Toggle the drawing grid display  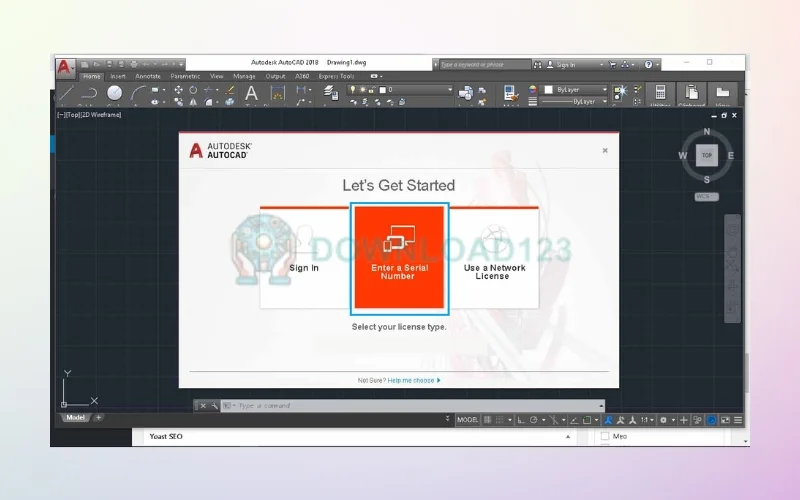click(x=487, y=420)
